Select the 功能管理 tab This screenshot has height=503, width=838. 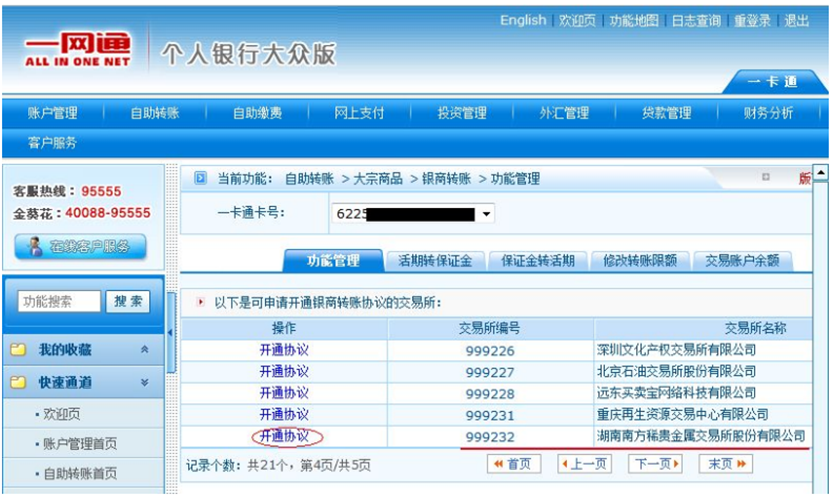click(333, 261)
